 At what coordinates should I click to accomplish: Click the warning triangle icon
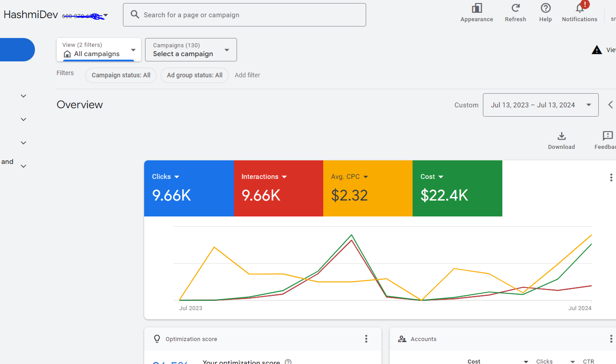coord(597,50)
